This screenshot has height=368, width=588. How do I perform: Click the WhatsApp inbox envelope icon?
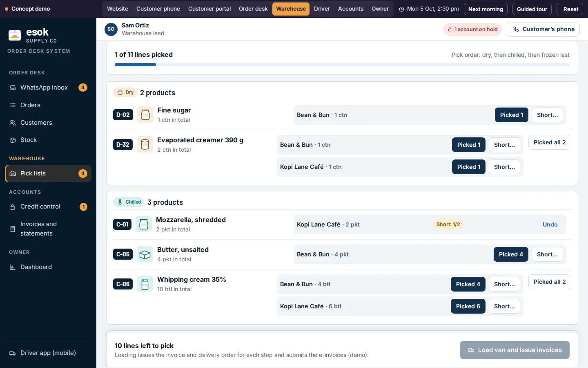[13, 88]
